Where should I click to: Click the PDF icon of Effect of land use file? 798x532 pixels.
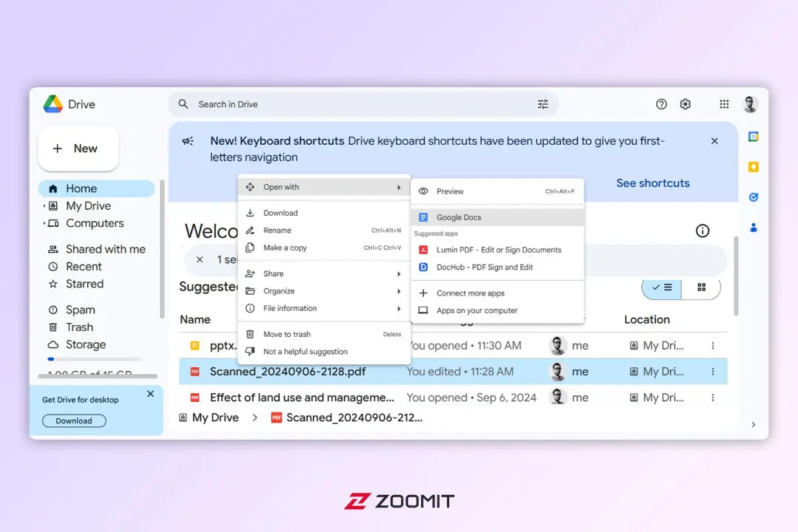[x=195, y=398]
